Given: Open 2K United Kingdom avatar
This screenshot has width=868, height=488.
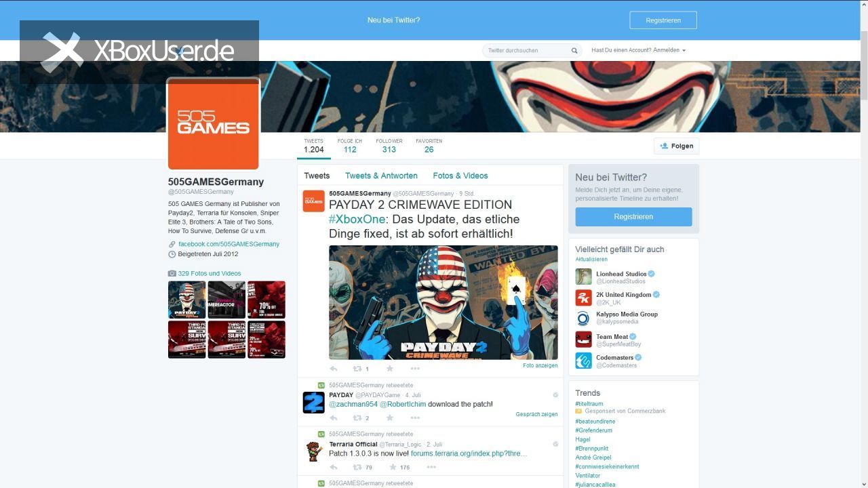Looking at the screenshot, I should click(x=583, y=298).
